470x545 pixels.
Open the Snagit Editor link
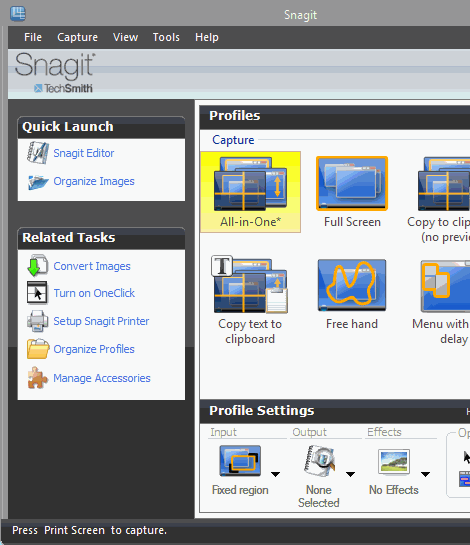pos(83,153)
